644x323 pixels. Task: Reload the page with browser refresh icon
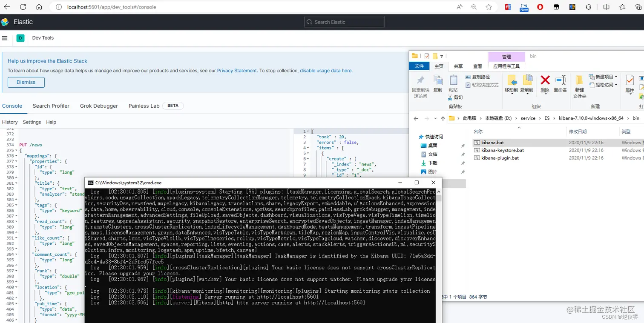pyautogui.click(x=23, y=7)
